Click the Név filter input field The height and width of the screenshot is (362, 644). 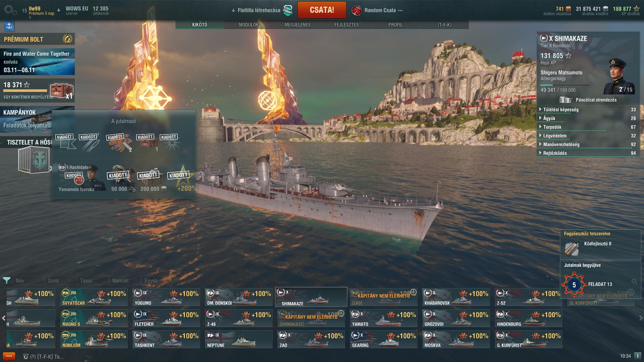click(x=29, y=281)
